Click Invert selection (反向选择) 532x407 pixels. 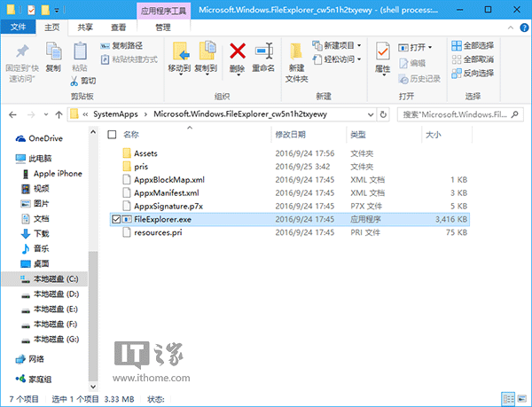coord(473,73)
